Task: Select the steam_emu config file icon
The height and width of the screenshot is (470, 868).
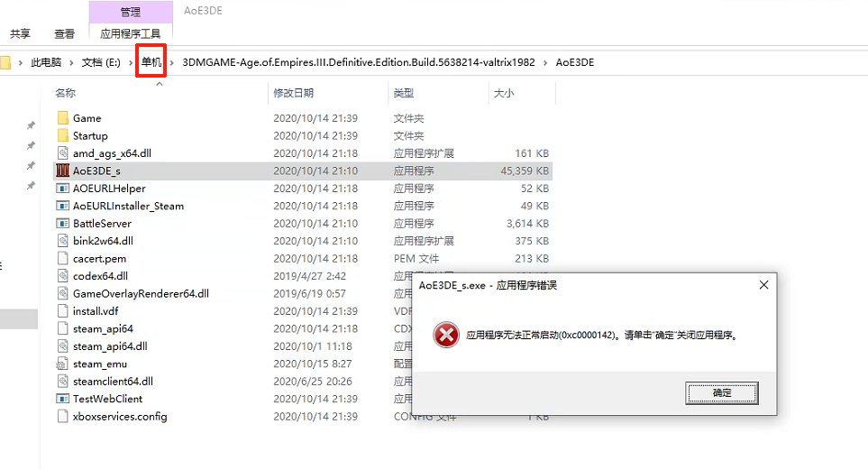Action: (62, 364)
